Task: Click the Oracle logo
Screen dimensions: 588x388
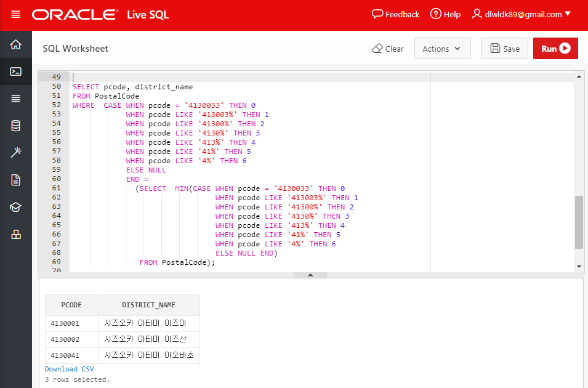Action: 75,15
